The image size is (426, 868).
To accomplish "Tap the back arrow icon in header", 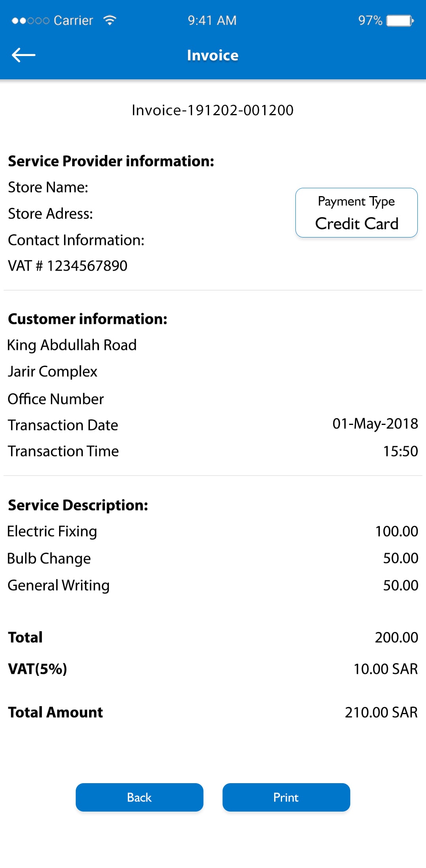I will tap(24, 55).
